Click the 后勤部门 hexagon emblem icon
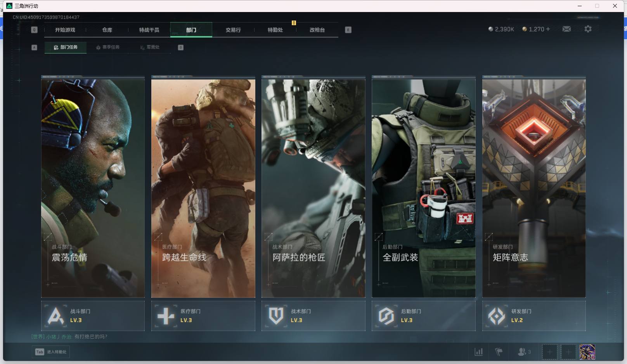 pos(386,316)
